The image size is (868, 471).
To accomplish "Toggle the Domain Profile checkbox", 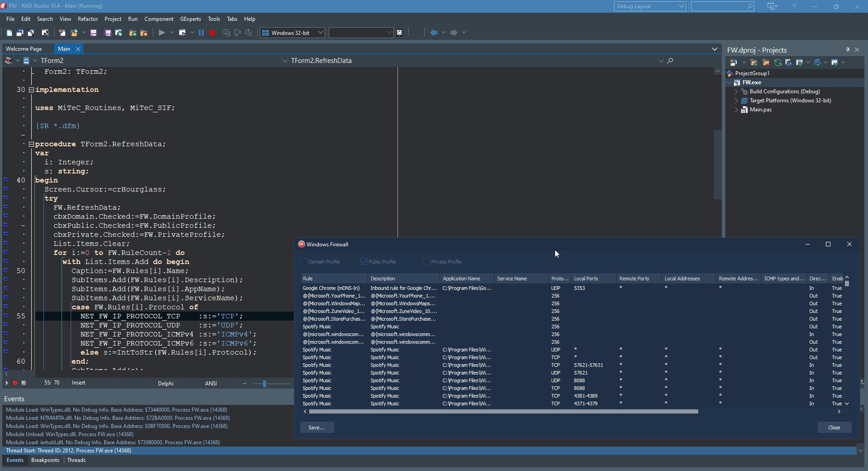I will click(x=304, y=262).
